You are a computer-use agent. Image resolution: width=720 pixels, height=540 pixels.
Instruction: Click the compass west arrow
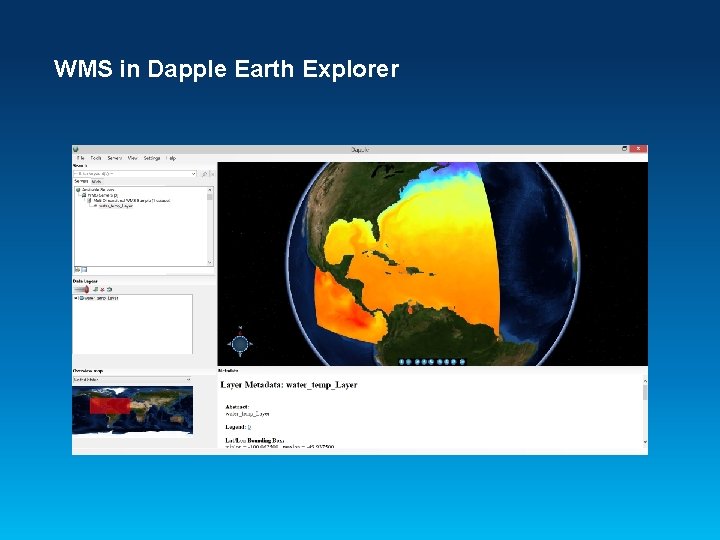229,343
